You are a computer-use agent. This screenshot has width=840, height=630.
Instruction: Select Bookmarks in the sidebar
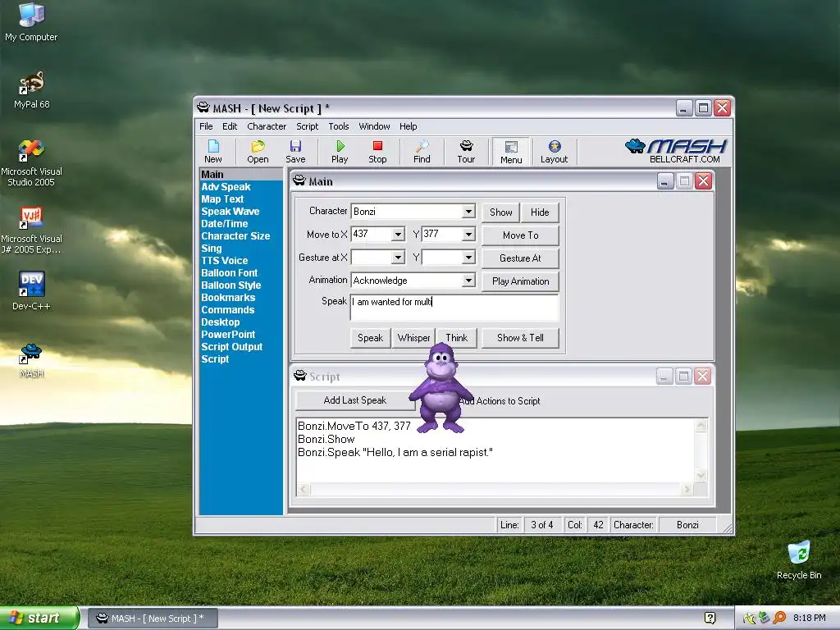(x=228, y=298)
